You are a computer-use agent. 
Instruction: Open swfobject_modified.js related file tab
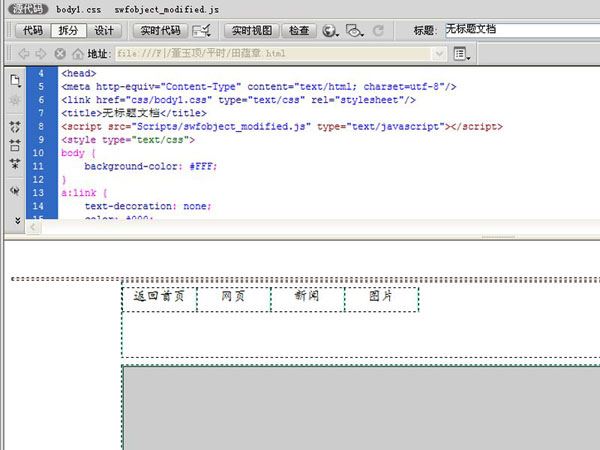coord(166,8)
